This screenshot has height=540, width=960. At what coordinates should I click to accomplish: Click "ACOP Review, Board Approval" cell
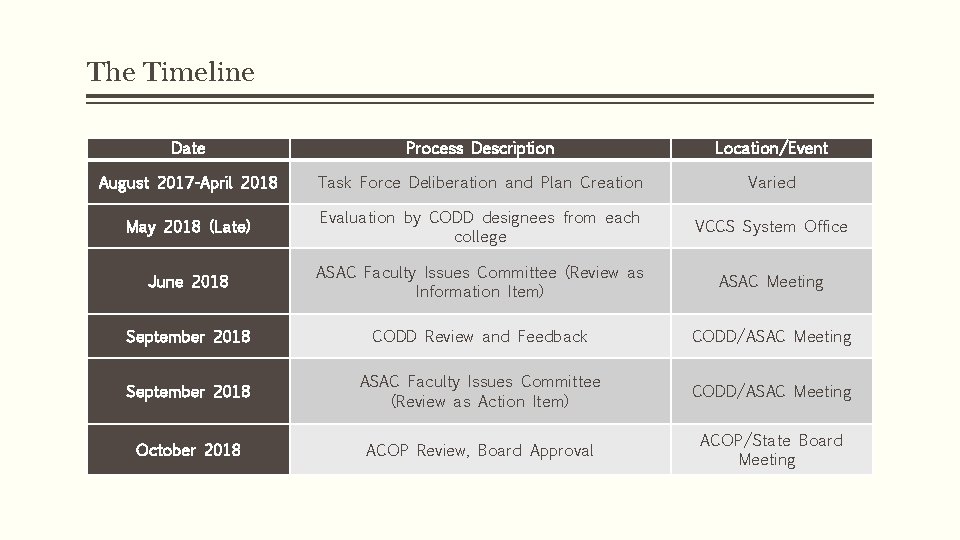480,450
